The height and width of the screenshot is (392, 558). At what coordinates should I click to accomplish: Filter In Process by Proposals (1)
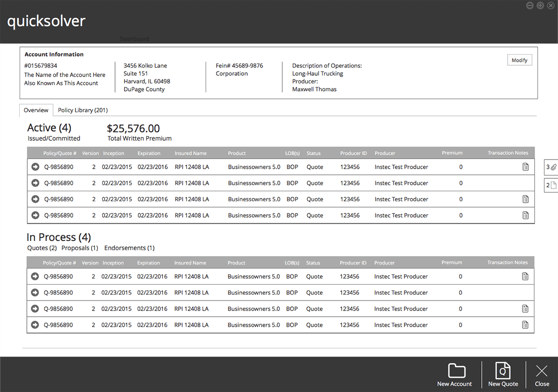[x=80, y=248]
